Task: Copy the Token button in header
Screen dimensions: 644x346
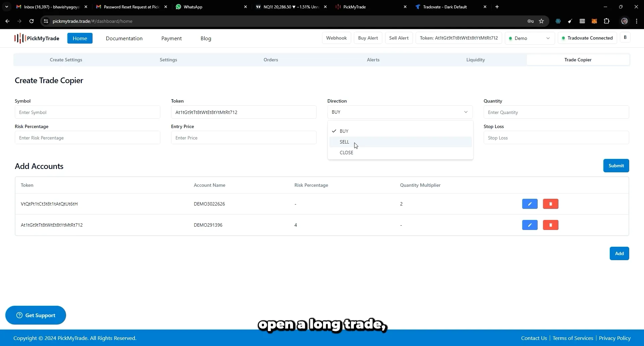Action: (459, 38)
